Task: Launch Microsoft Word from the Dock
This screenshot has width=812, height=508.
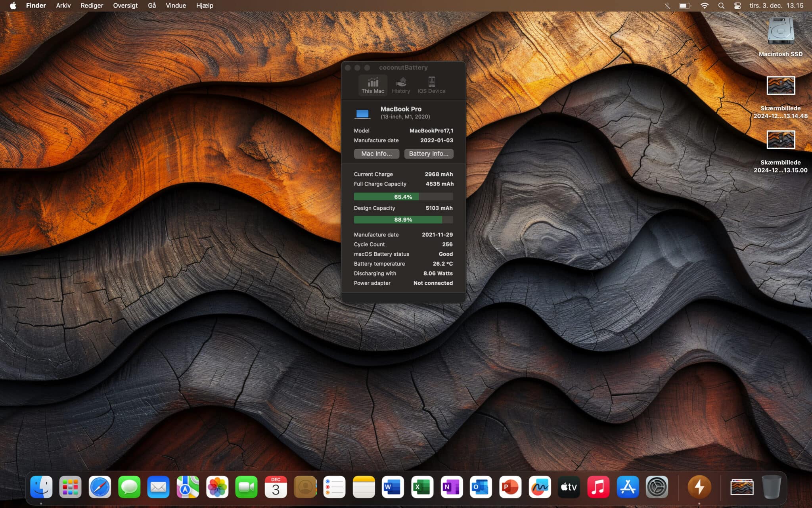Action: pos(393,487)
